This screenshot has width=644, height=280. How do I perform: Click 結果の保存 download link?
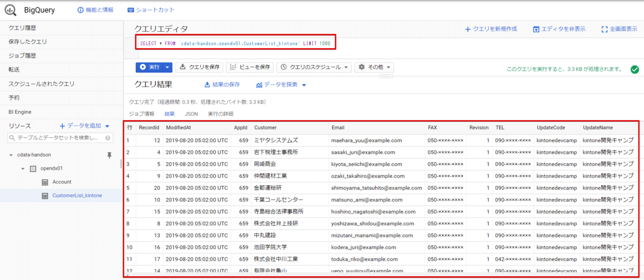222,85
